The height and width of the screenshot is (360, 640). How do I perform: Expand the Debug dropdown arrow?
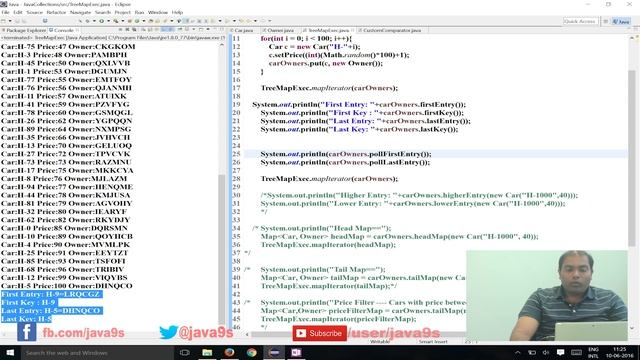point(94,21)
